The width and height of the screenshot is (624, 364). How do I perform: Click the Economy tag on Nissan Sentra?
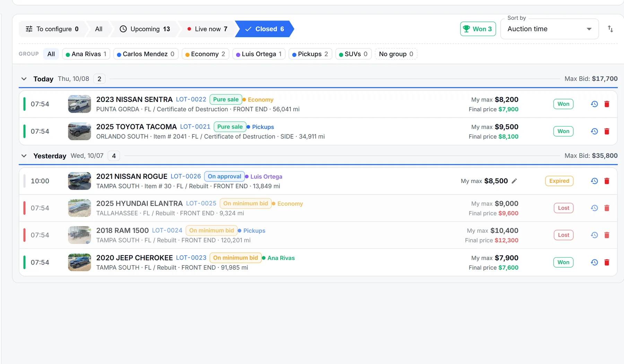(x=258, y=99)
